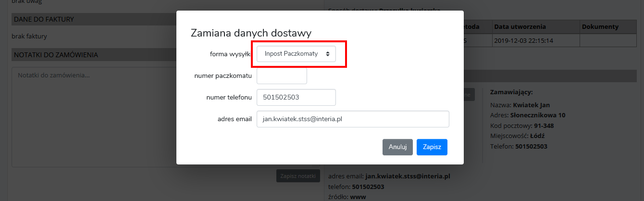The height and width of the screenshot is (201, 644).
Task: Click the numer paczkomatu input field
Action: tap(282, 75)
